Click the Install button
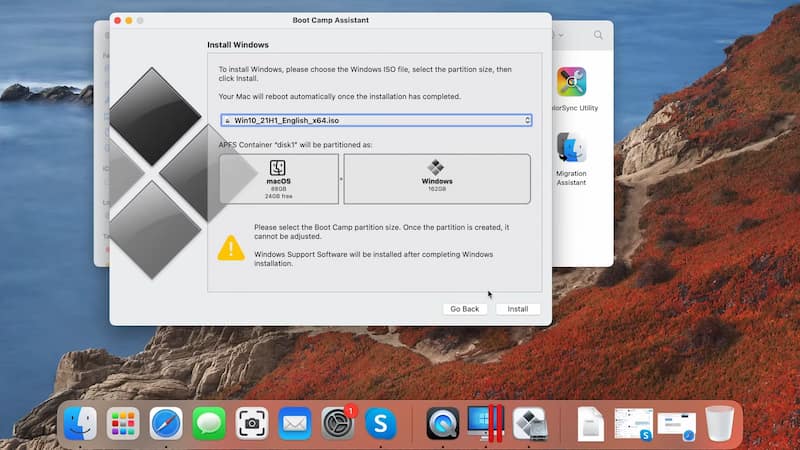Screen dimensions: 800x450 517,309
